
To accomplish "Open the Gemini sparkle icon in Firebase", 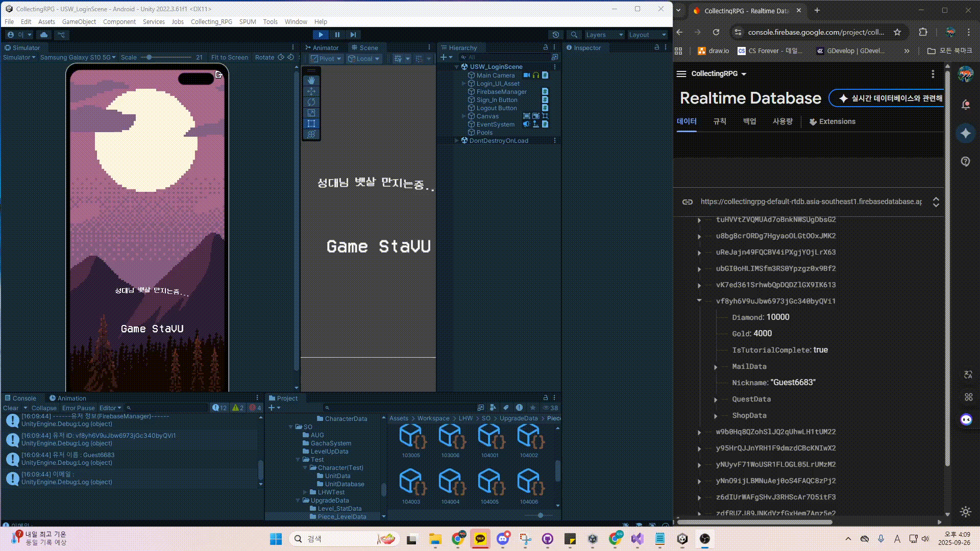I will click(x=965, y=133).
